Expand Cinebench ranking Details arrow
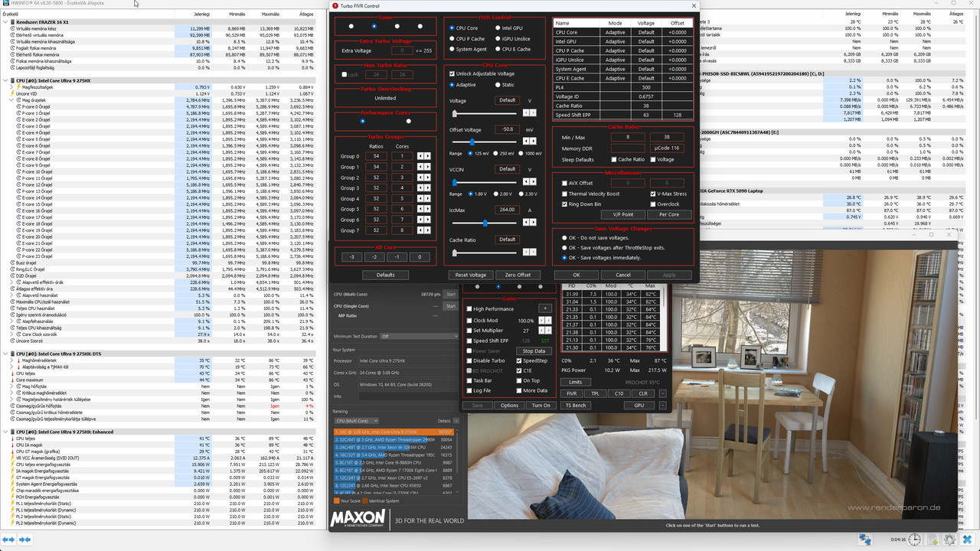The image size is (980, 551). [x=456, y=420]
